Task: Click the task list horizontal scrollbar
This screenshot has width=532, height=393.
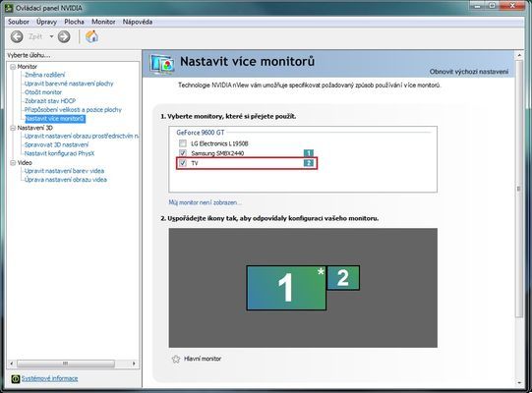Action: pyautogui.click(x=73, y=364)
